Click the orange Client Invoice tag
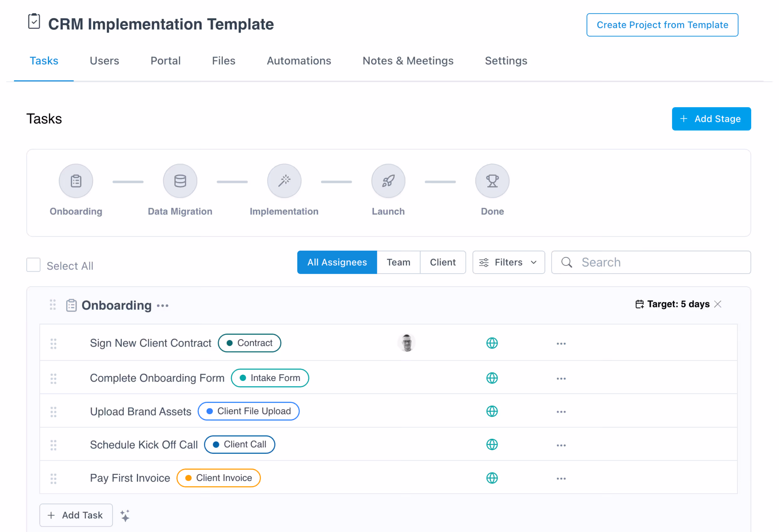The height and width of the screenshot is (532, 779). pos(218,478)
